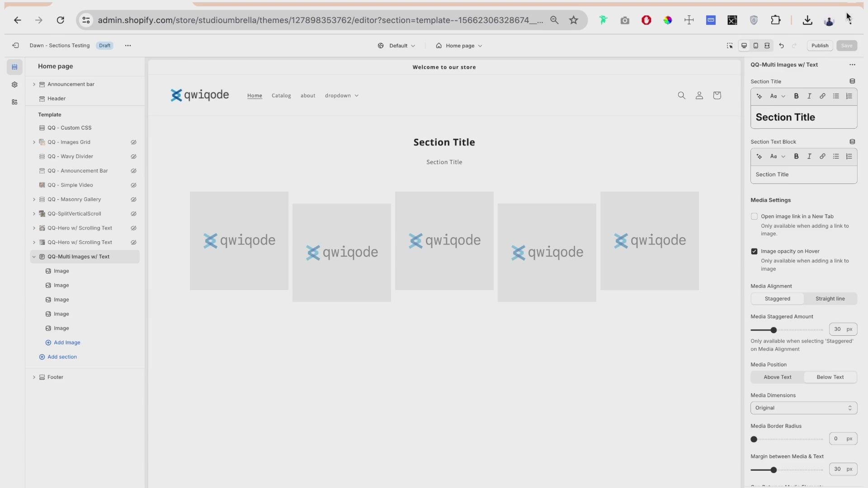Open the Home page template selector
Screen dimensions: 868x488
click(459, 46)
